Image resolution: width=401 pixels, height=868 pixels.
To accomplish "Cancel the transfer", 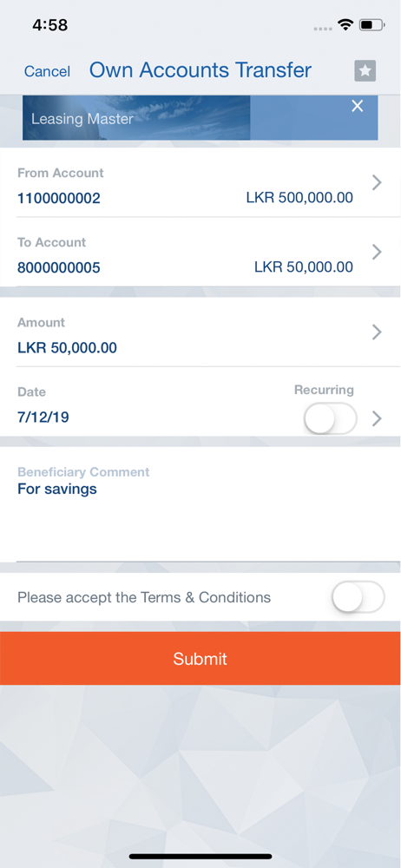I will (x=47, y=71).
